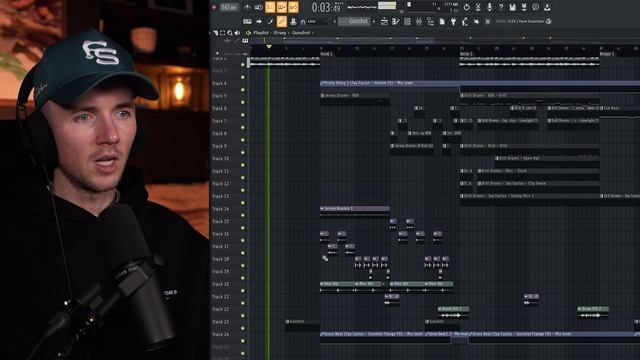Toggle the overdub recording icon
This screenshot has width=640, height=360.
(282, 7)
